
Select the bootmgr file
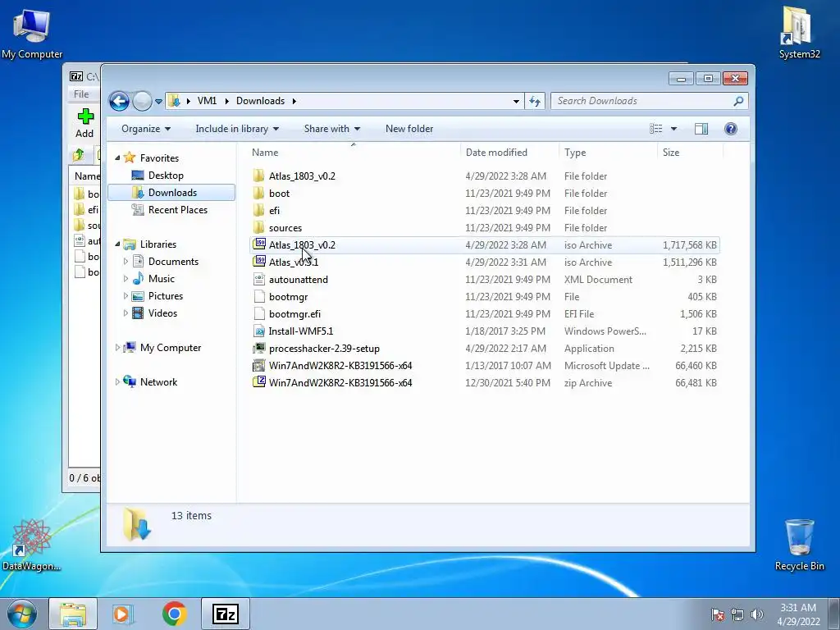coord(485,297)
